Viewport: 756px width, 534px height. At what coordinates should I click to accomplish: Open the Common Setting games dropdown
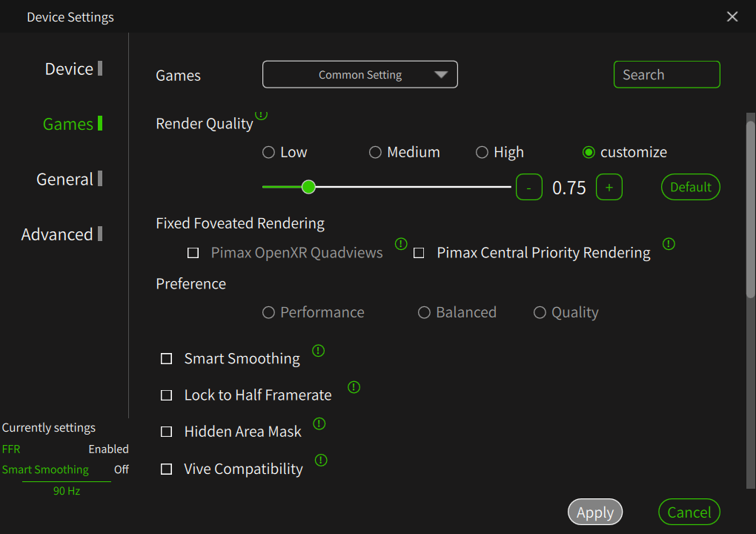pos(360,75)
